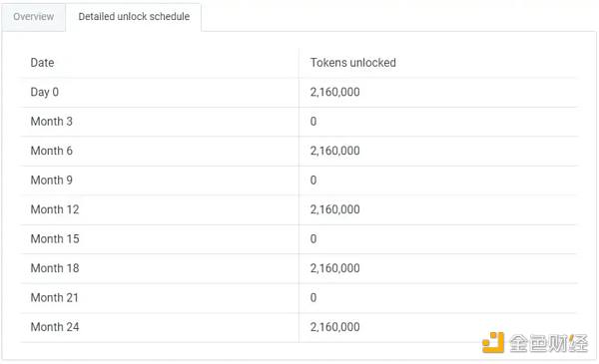Click the Day 0 unlocked amount 2,160,000
The height and width of the screenshot is (364, 599).
click(335, 92)
